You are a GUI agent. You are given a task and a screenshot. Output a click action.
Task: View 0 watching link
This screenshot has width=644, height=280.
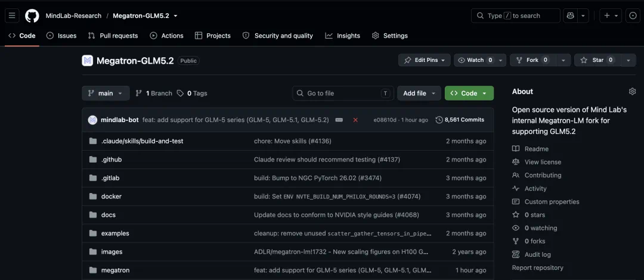(535, 228)
